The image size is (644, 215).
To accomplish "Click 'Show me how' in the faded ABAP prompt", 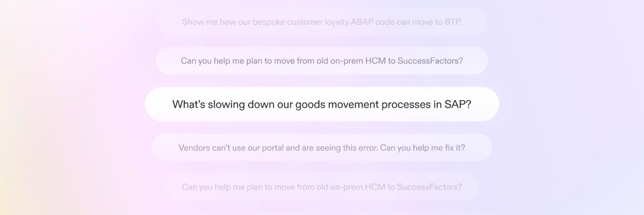I will tap(200, 22).
